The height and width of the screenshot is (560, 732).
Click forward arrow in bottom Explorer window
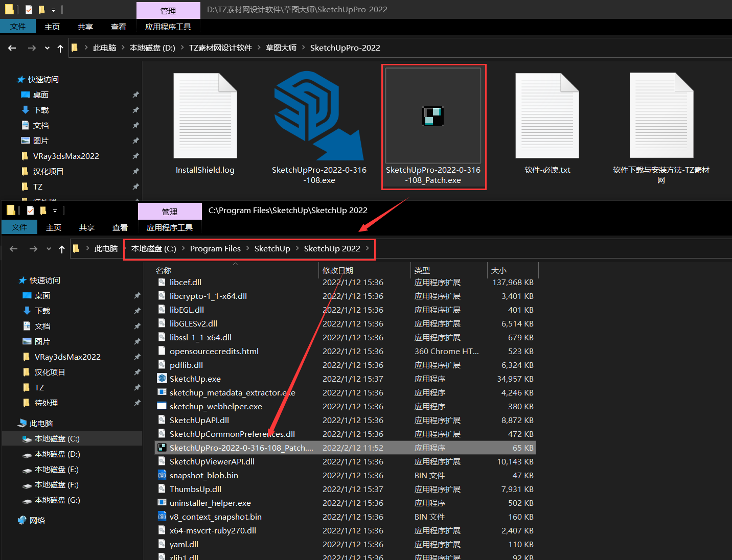[x=33, y=249]
